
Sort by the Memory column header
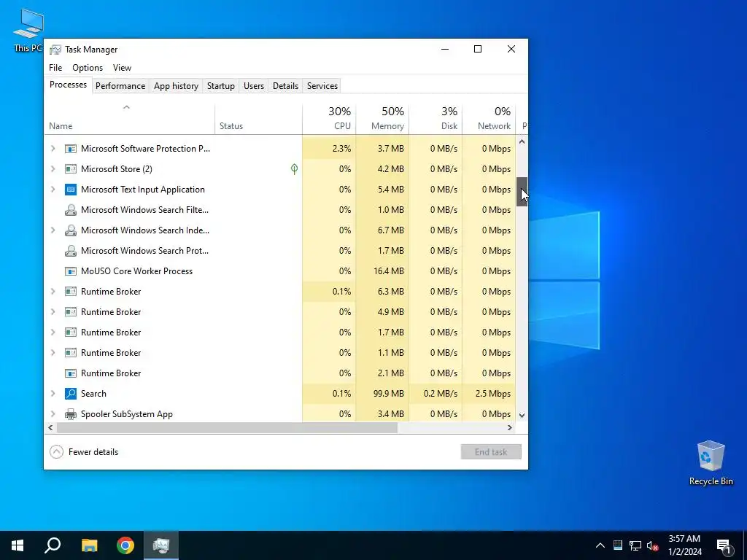[382, 119]
